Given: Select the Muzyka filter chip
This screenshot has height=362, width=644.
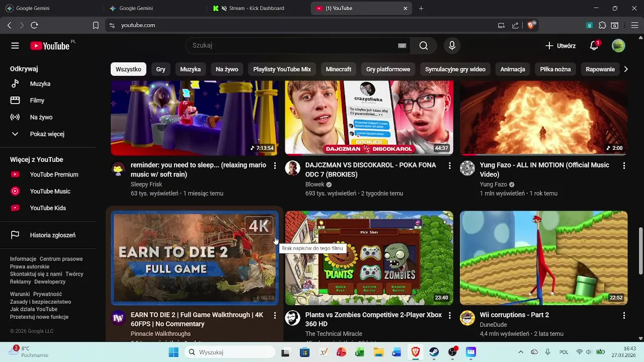Looking at the screenshot, I should [190, 69].
